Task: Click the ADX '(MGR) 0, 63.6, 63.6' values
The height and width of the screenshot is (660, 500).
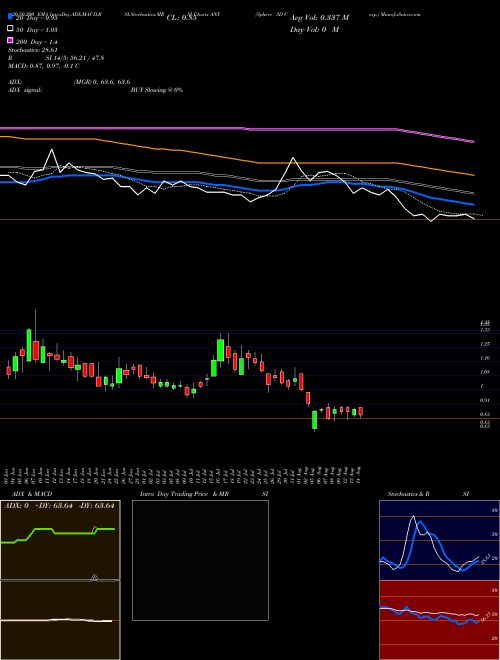Action: click(102, 82)
